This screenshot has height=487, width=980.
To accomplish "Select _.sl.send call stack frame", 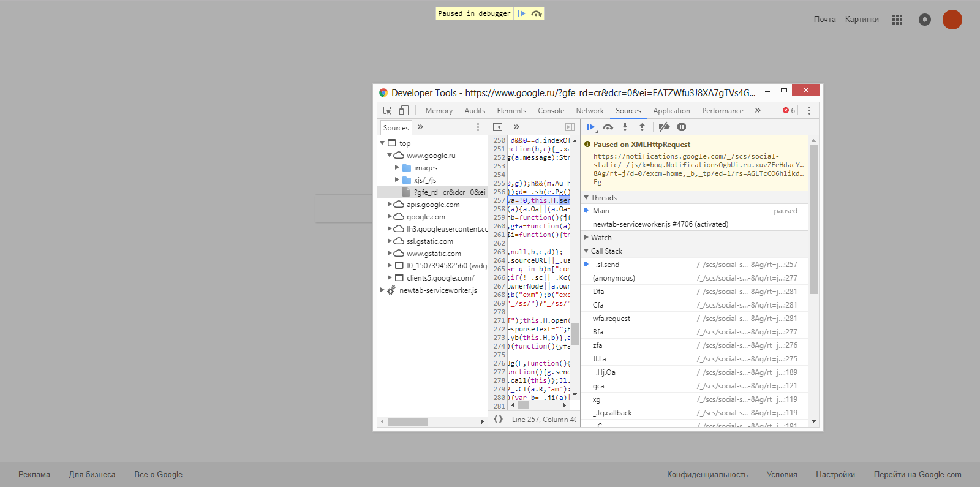I will [x=695, y=265].
